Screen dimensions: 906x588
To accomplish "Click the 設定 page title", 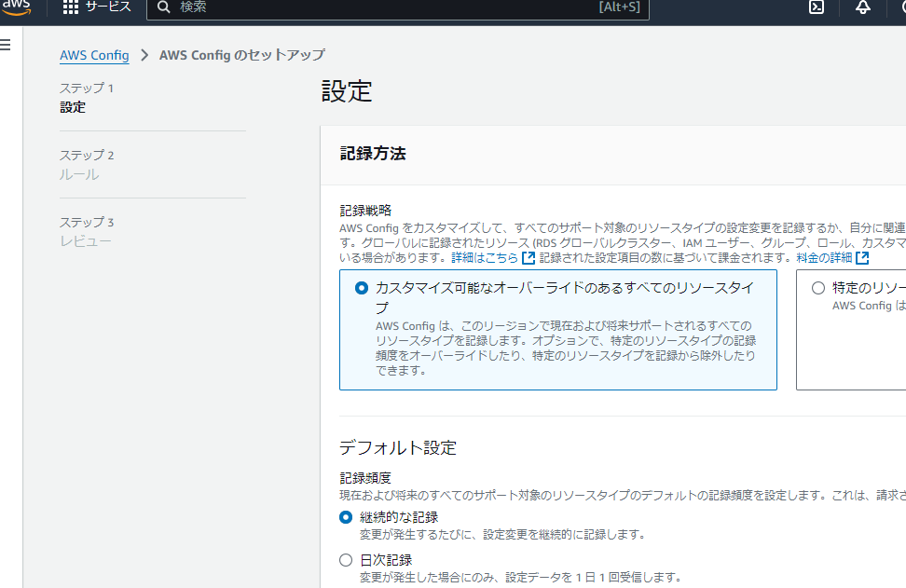I will (347, 91).
